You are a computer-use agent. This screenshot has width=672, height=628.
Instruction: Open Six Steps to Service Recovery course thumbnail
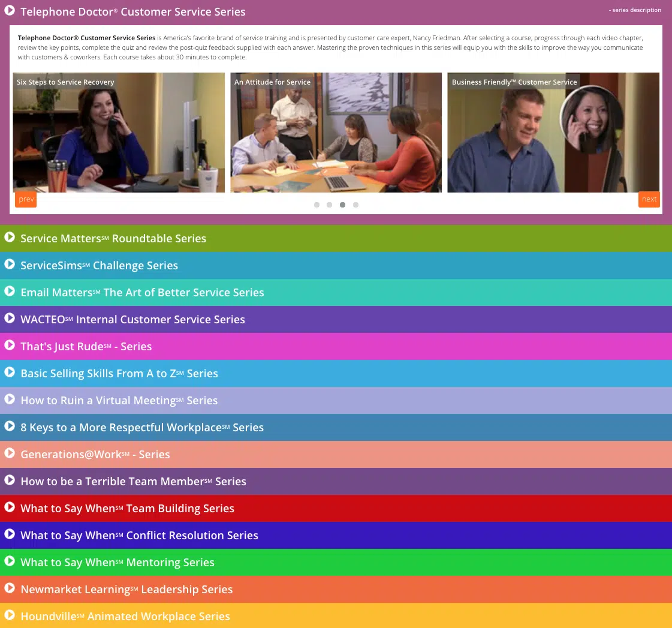[x=119, y=132]
